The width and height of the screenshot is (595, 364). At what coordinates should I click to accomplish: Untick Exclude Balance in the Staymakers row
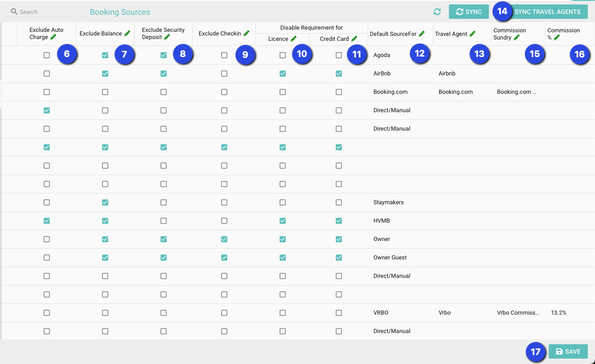[105, 202]
